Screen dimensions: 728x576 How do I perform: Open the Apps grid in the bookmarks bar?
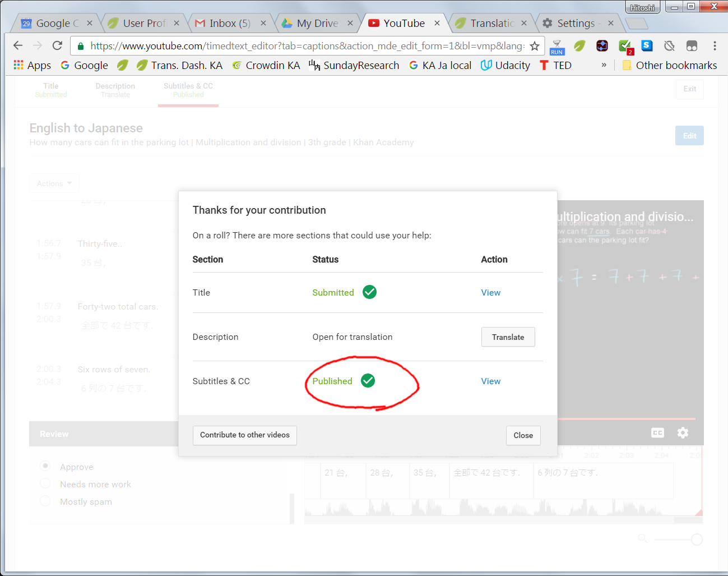(x=32, y=66)
